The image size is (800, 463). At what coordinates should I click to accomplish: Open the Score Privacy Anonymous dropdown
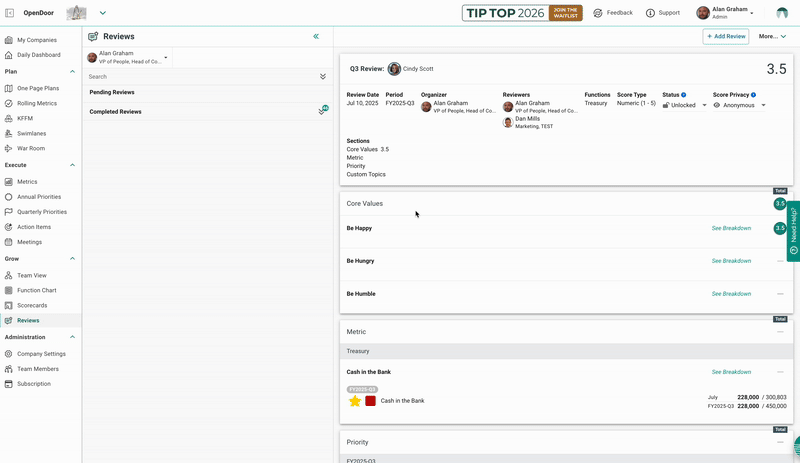[763, 105]
